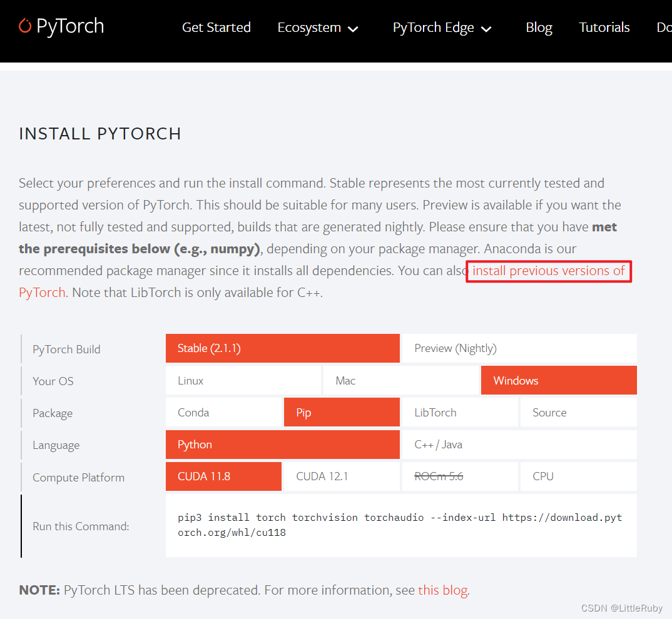Click the pip3 install command text box
This screenshot has height=619, width=672.
tap(401, 526)
